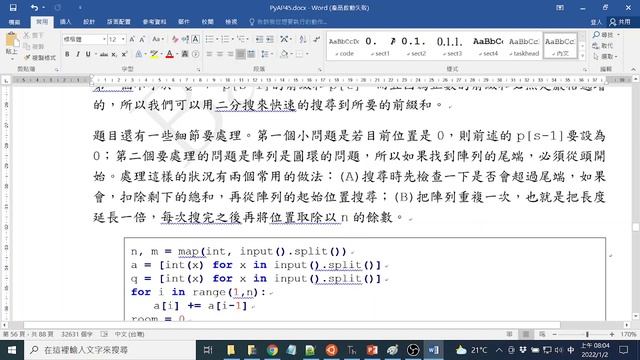Show or hide paragraph marks
Screen dimensions: 640x360
click(x=316, y=40)
